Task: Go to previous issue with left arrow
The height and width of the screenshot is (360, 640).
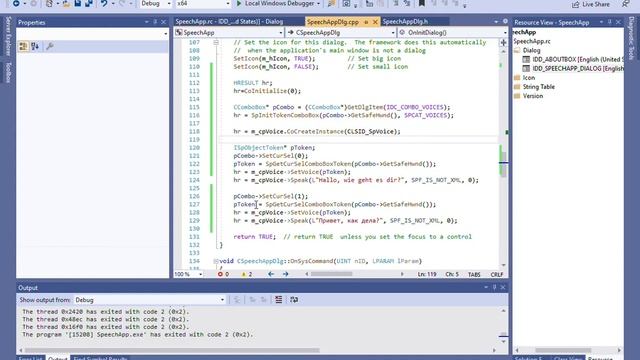Action: click(271, 274)
